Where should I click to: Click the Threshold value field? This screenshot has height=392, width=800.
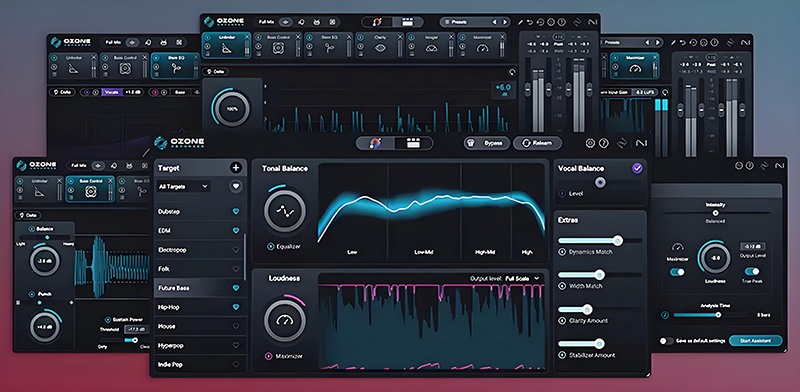tap(135, 330)
